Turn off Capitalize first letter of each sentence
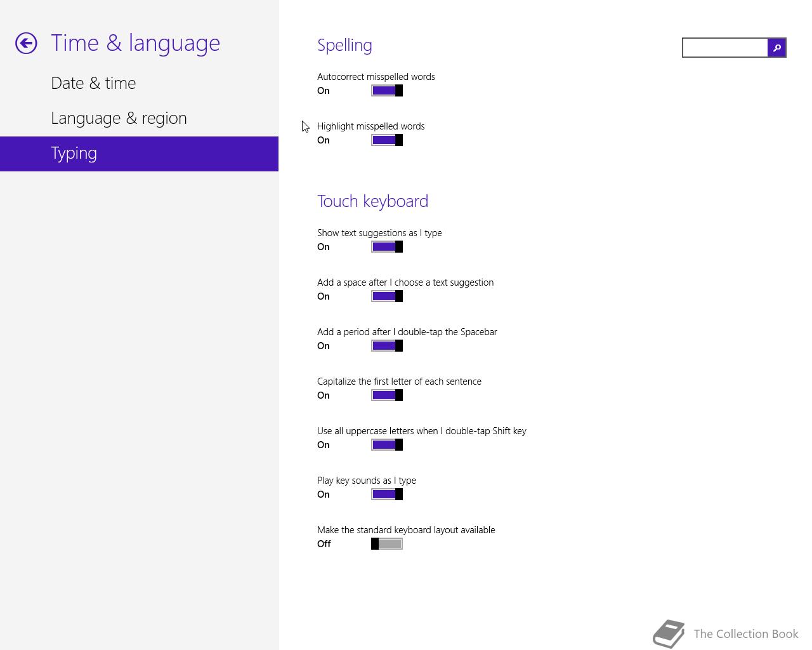Viewport: 812px width, 650px height. tap(387, 395)
